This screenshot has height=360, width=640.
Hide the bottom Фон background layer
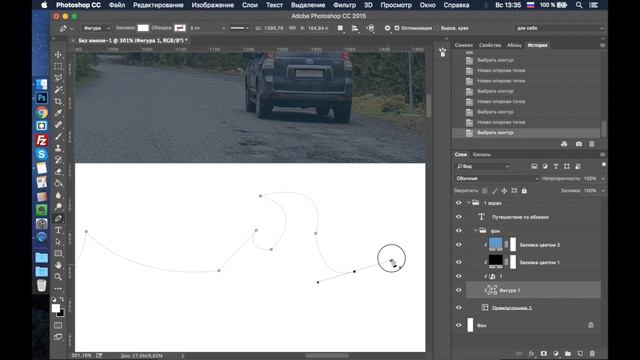(458, 325)
